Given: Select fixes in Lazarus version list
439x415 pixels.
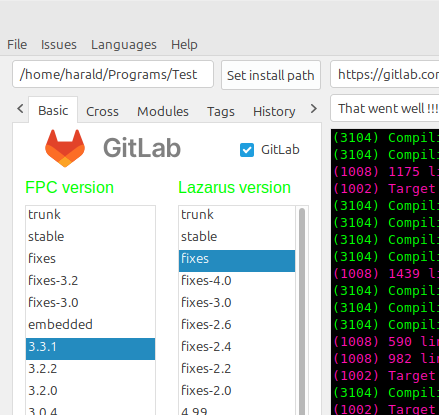Looking at the screenshot, I should tap(237, 261).
